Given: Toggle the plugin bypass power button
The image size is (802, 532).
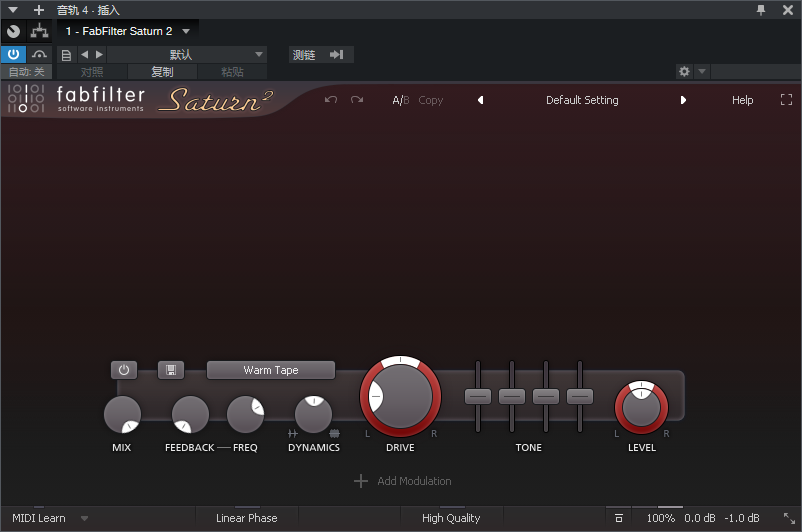Looking at the screenshot, I should pos(13,54).
